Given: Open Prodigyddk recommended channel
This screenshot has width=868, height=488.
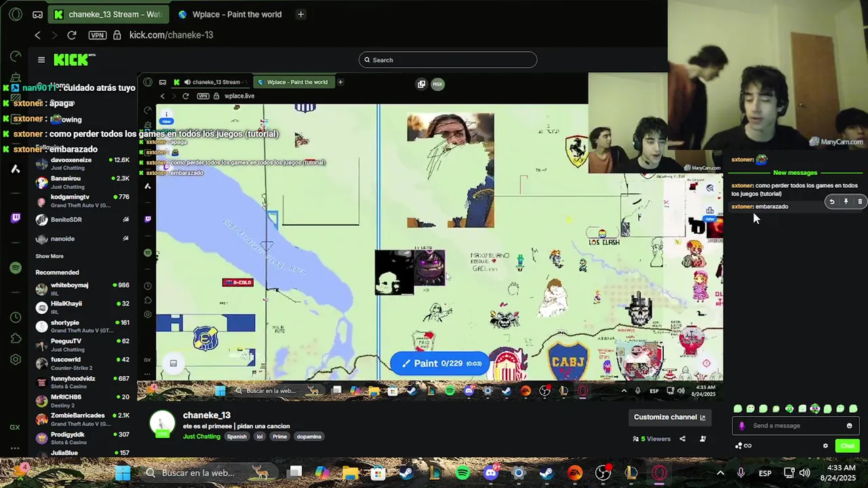Looking at the screenshot, I should pyautogui.click(x=81, y=438).
